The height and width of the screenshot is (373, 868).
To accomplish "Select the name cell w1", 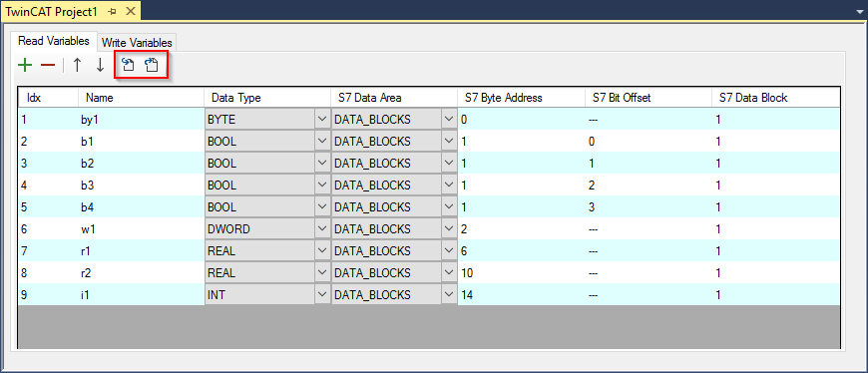I will coord(141,228).
